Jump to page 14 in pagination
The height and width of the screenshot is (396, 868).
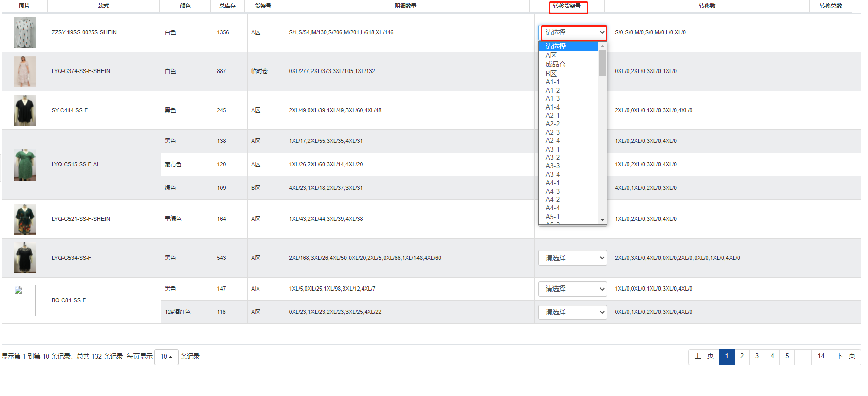point(821,356)
